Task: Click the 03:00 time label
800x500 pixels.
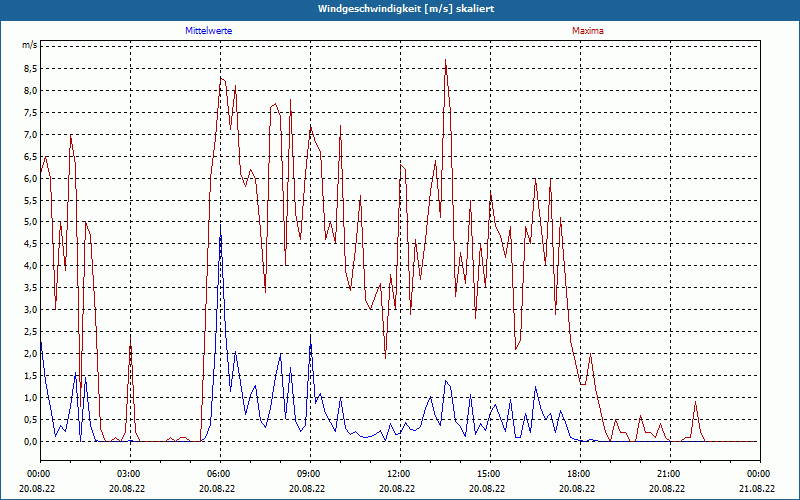Action: coord(128,474)
